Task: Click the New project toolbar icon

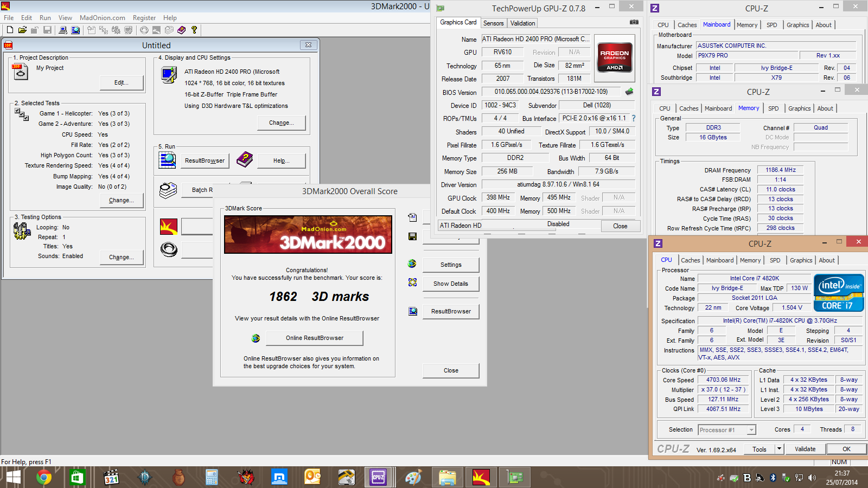Action: point(10,30)
